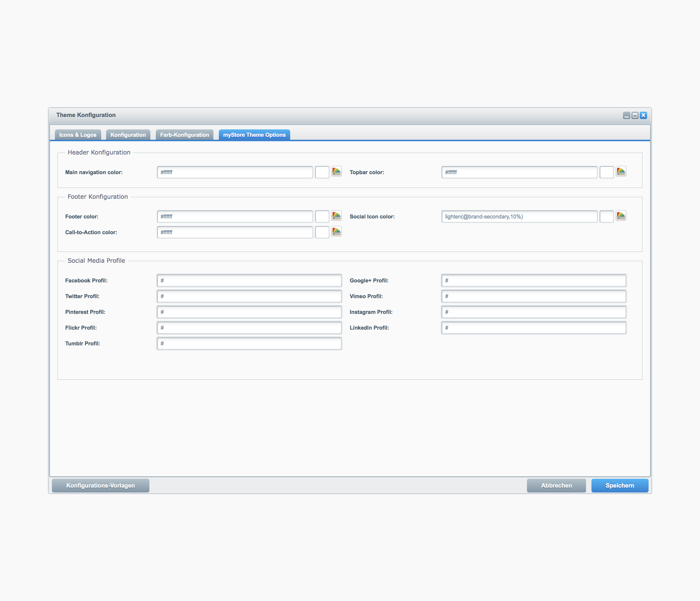Click the Header Konfiguration section title
Screen dimensions: 700x601
99,152
